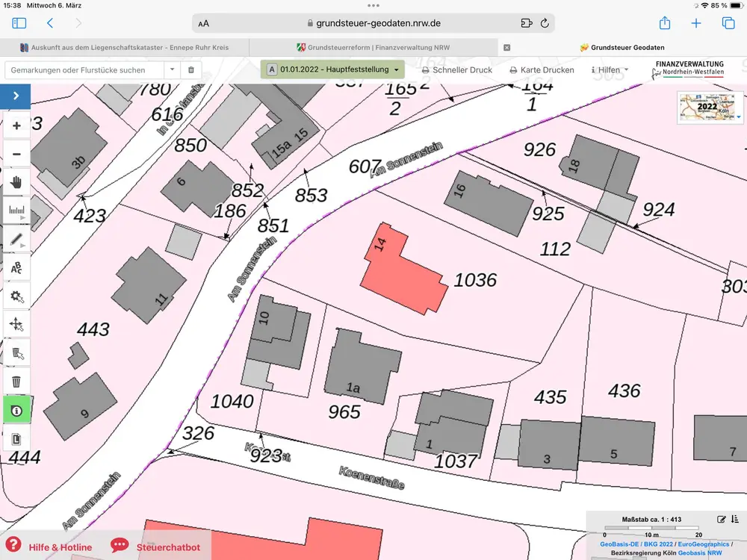The height and width of the screenshot is (560, 747).
Task: Select the ABC text label tool
Action: tap(16, 267)
